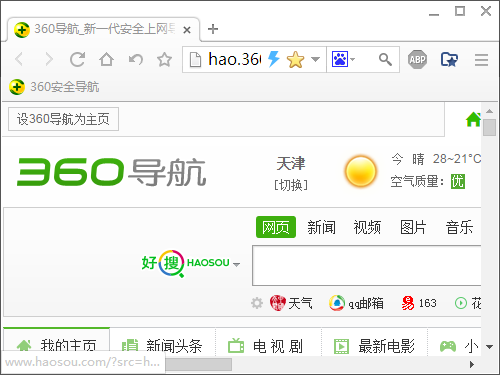
Task: Click the vertical scrollbar up arrow
Action: click(x=489, y=111)
